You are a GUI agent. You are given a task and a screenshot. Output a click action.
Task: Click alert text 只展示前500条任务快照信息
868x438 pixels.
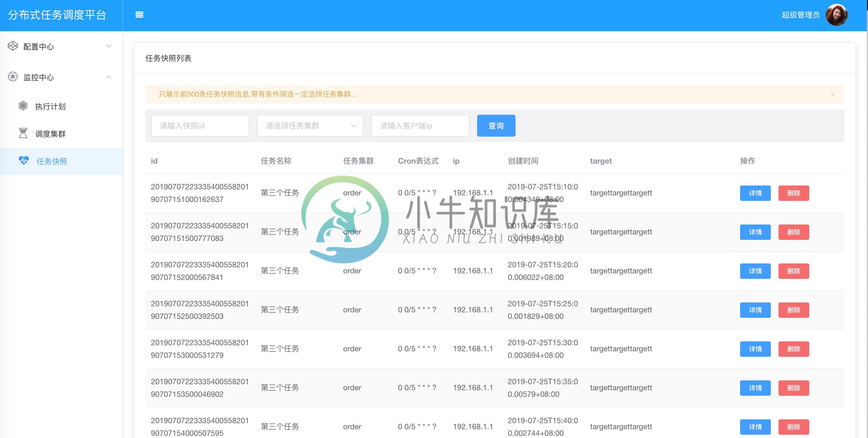click(204, 94)
